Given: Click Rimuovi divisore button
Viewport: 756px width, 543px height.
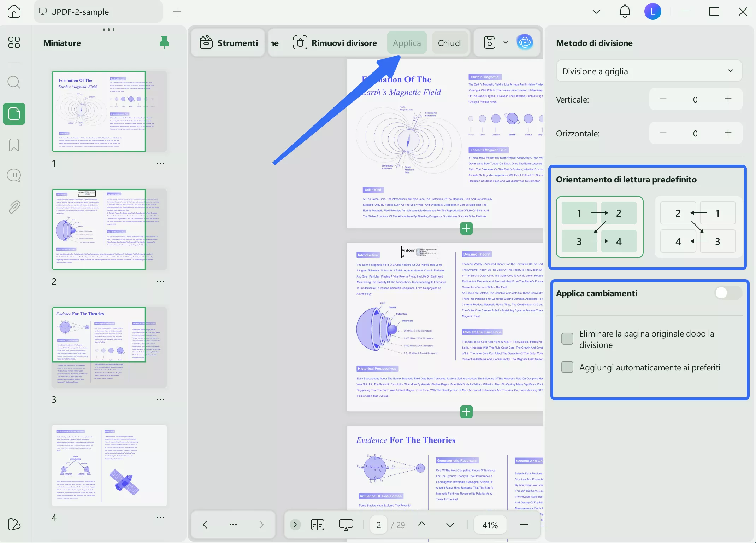Looking at the screenshot, I should pos(335,43).
